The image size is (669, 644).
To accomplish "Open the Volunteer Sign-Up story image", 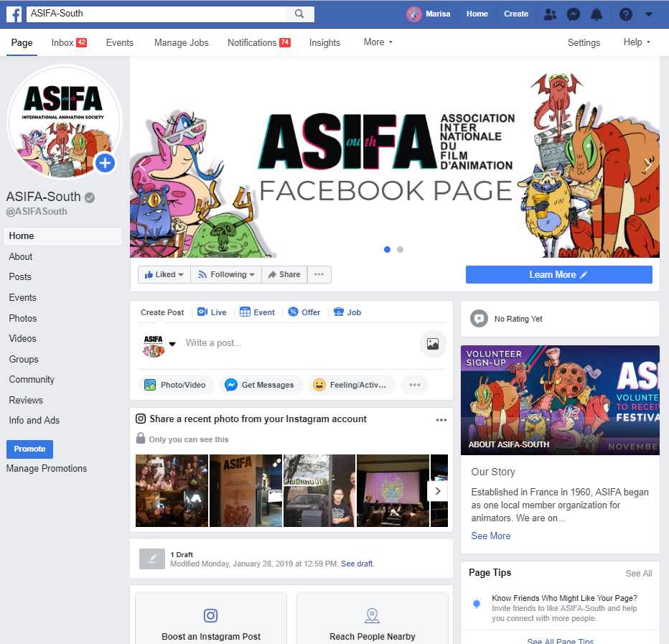I will coord(560,400).
